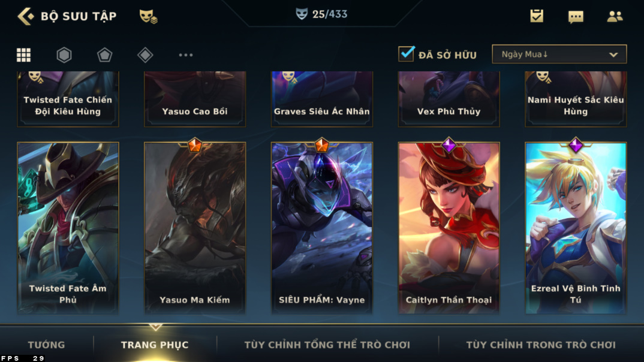Open the chat messages icon

click(x=576, y=17)
